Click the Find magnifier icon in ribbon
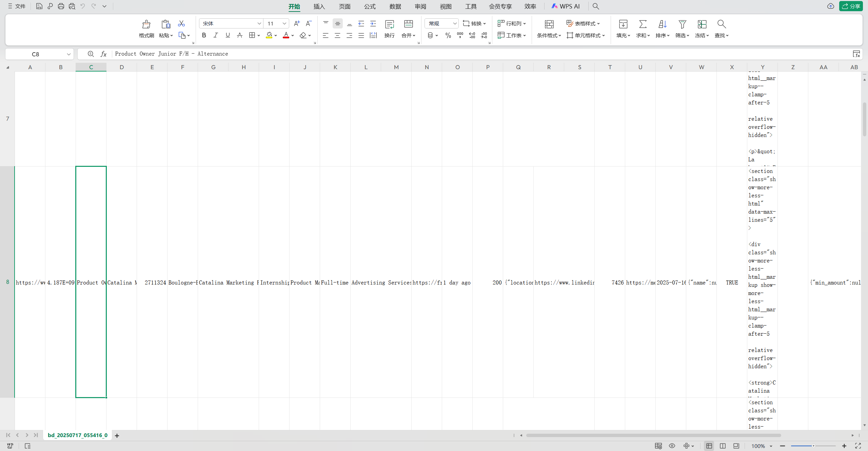The image size is (868, 451). [x=721, y=24]
